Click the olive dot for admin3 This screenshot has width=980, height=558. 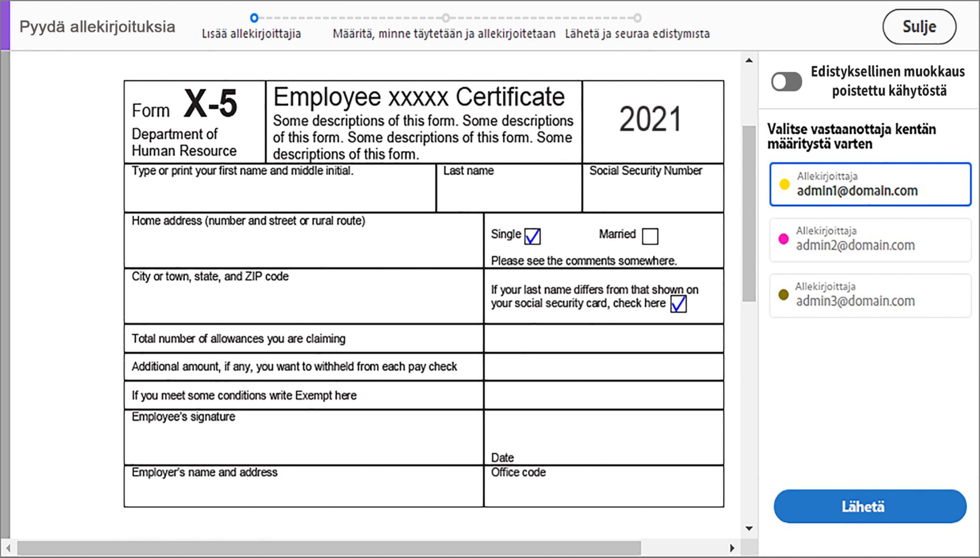coord(783,295)
